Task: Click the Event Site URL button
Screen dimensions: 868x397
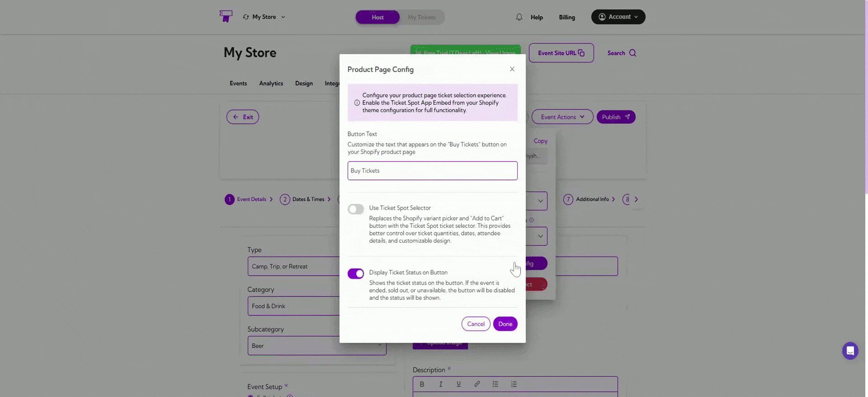Action: (x=561, y=53)
